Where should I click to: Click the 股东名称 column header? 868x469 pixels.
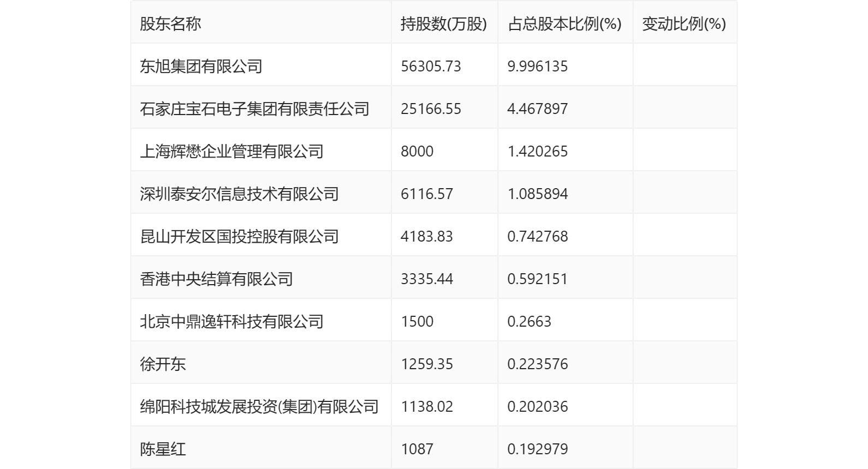click(170, 24)
